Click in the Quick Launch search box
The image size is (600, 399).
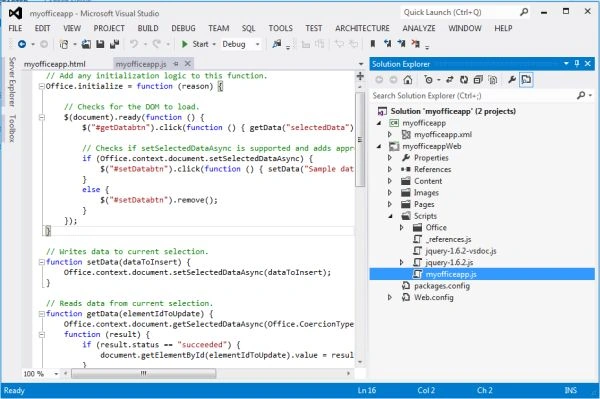pos(459,12)
